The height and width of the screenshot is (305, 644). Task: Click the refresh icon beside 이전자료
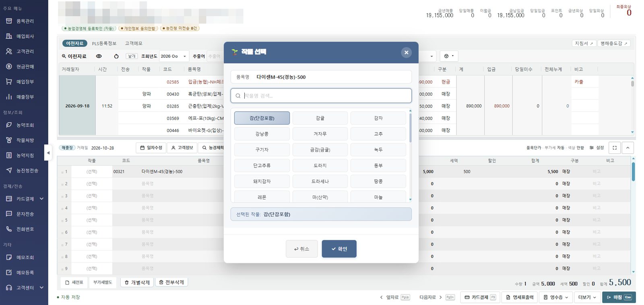click(116, 56)
